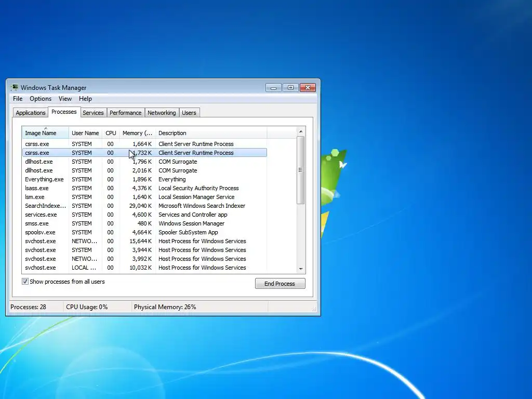The height and width of the screenshot is (399, 532).
Task: Click Microsoft Windows Search Indexer description
Action: coord(202,206)
